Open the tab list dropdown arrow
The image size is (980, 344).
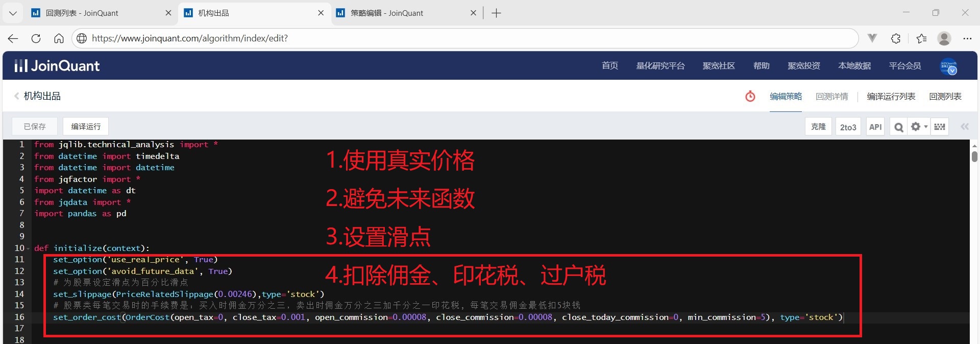coord(13,13)
